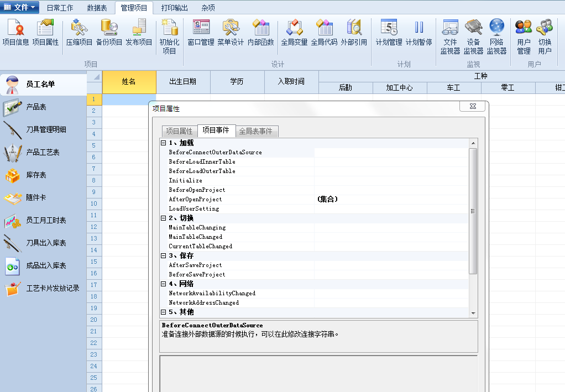Click the 计划暂停 icon
This screenshot has width=565, height=392.
tap(418, 32)
